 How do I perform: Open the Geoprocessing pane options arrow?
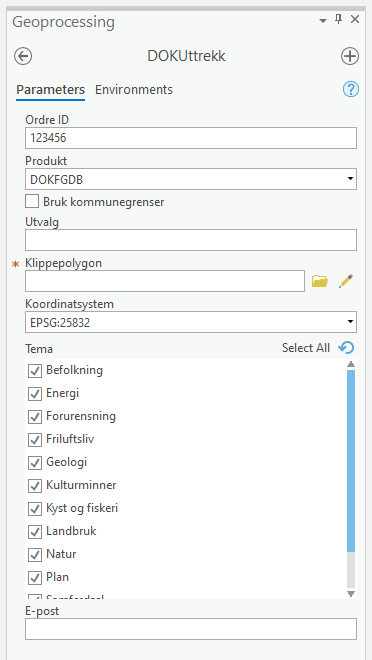pyautogui.click(x=323, y=21)
